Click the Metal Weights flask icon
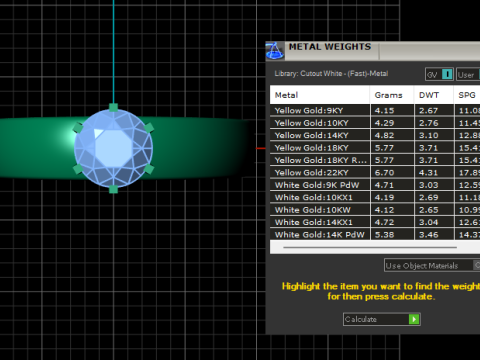This screenshot has width=480, height=360. tap(275, 51)
